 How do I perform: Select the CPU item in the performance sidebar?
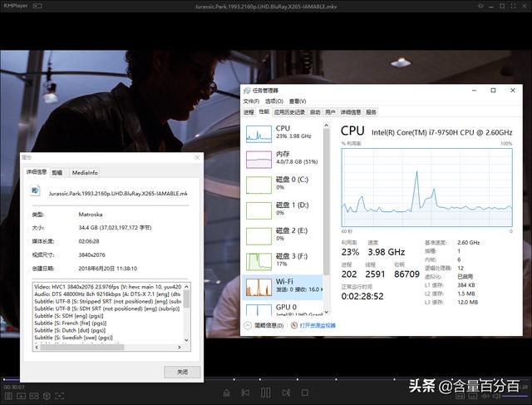[283, 134]
